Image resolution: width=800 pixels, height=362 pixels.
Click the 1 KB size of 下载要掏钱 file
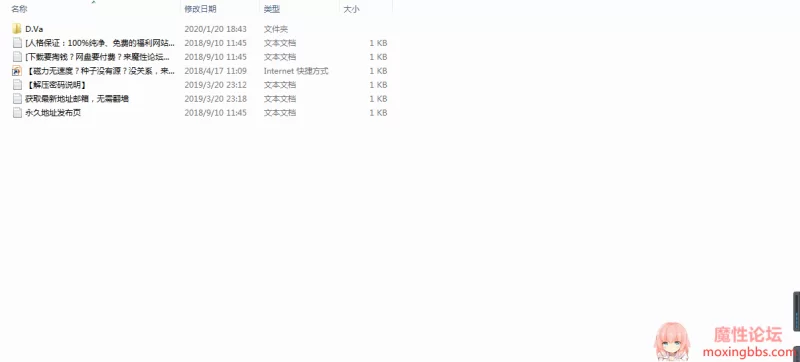click(x=378, y=57)
